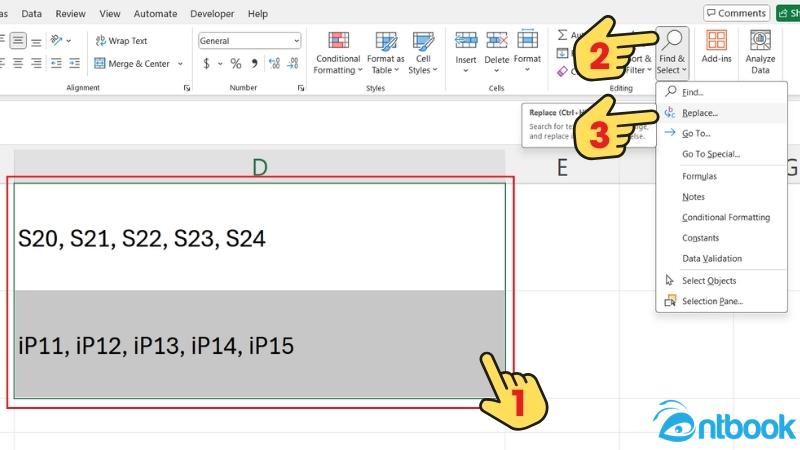Open Cell Styles gallery
The image size is (800, 450).
click(423, 53)
